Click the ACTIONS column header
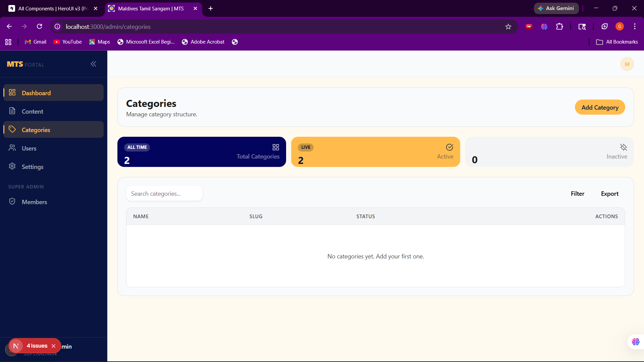Viewport: 644px width, 362px height. click(x=606, y=217)
